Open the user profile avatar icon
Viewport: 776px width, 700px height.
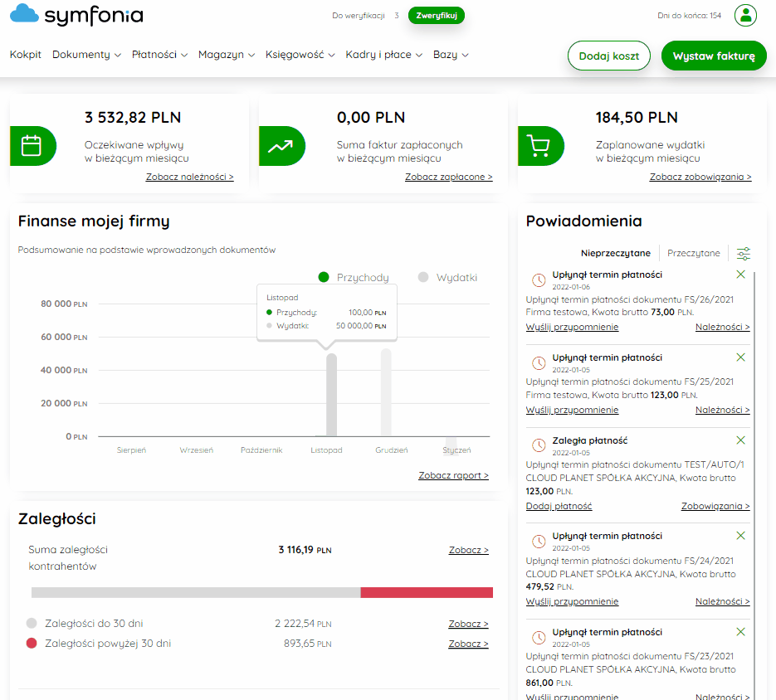pyautogui.click(x=745, y=15)
